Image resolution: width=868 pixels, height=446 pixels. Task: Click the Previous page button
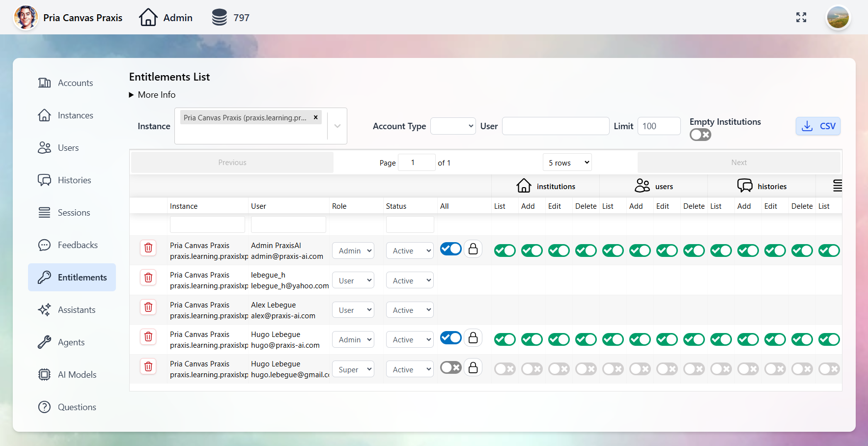[x=232, y=163]
